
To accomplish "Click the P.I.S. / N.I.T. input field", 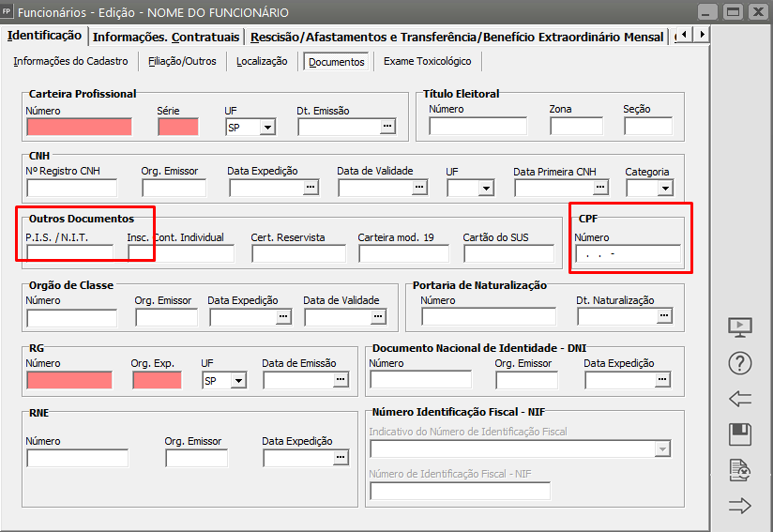I will (x=70, y=252).
